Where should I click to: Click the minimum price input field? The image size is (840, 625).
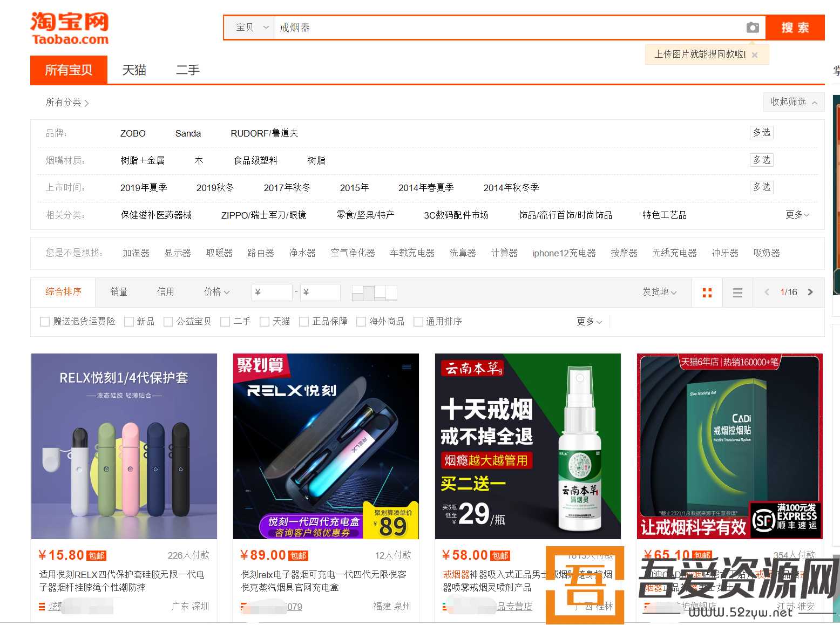pyautogui.click(x=272, y=292)
